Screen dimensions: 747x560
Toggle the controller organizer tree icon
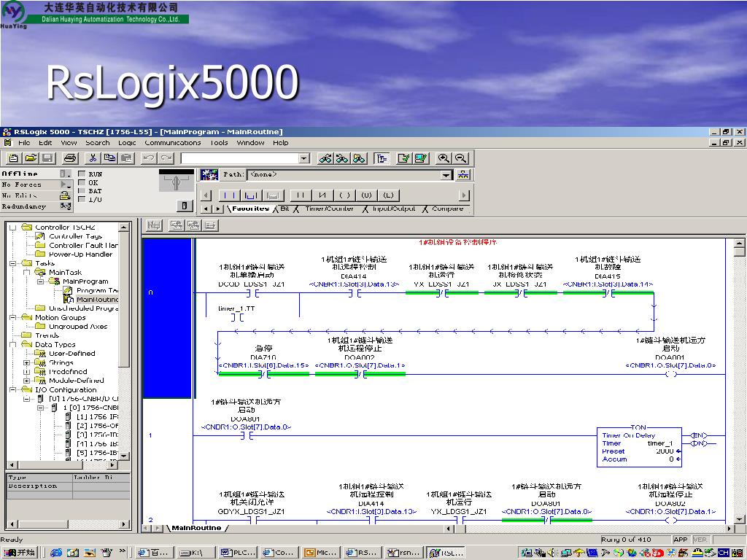click(382, 158)
